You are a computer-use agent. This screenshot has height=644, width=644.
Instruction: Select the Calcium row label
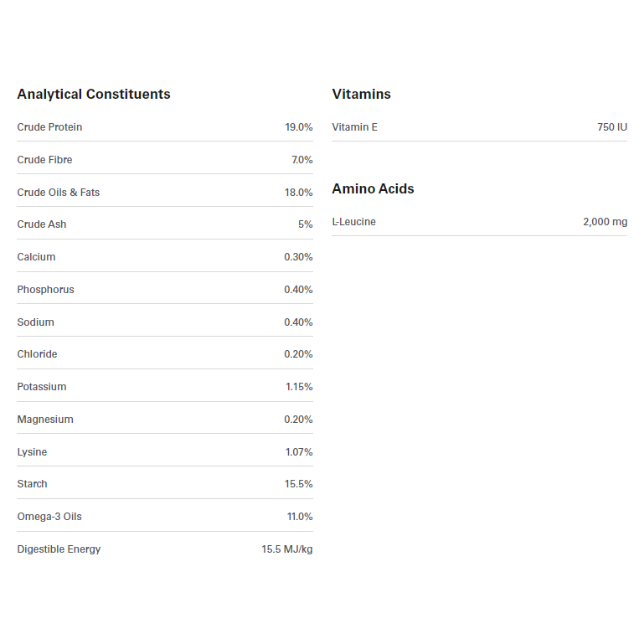36,257
